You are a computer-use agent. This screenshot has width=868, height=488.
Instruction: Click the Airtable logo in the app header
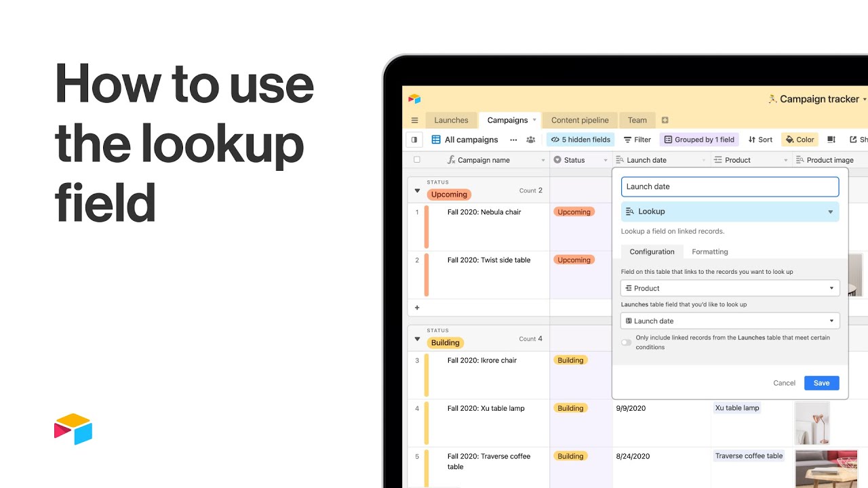pyautogui.click(x=414, y=99)
